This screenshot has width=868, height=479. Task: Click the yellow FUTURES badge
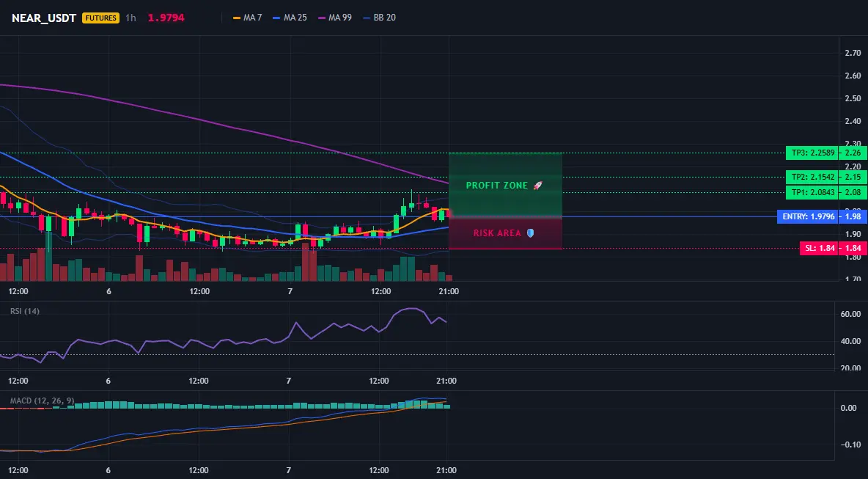click(x=100, y=18)
